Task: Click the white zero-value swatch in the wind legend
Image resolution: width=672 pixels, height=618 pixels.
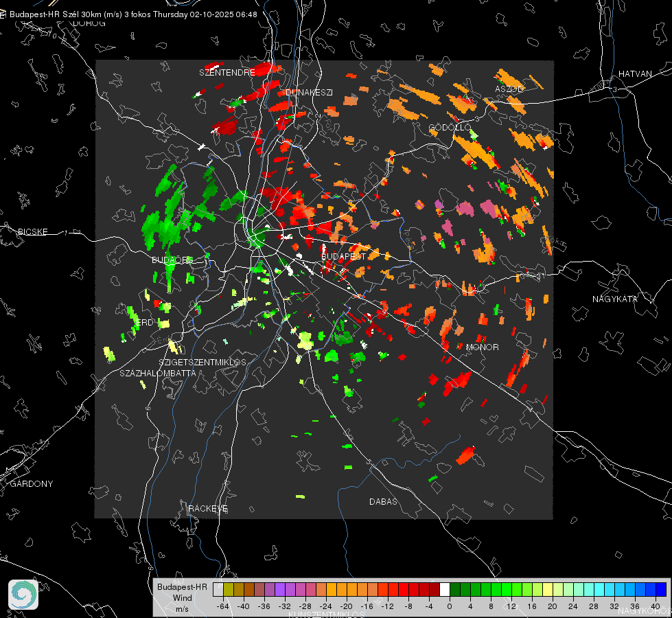Action: pos(445,590)
